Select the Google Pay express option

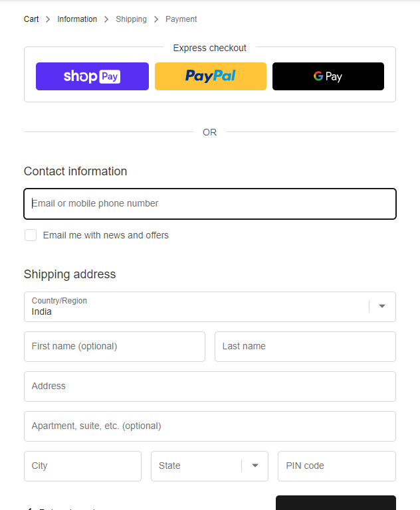[328, 76]
